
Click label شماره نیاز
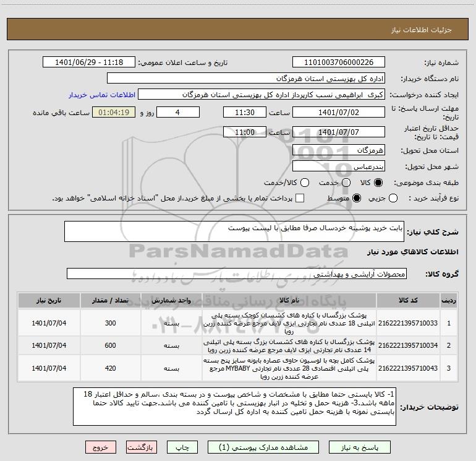coord(441,62)
